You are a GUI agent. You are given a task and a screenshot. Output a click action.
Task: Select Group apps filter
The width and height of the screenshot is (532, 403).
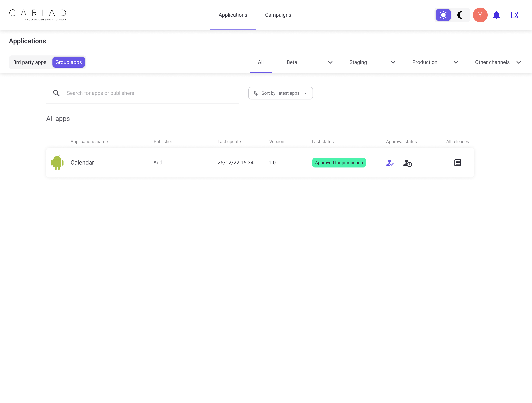pyautogui.click(x=69, y=62)
